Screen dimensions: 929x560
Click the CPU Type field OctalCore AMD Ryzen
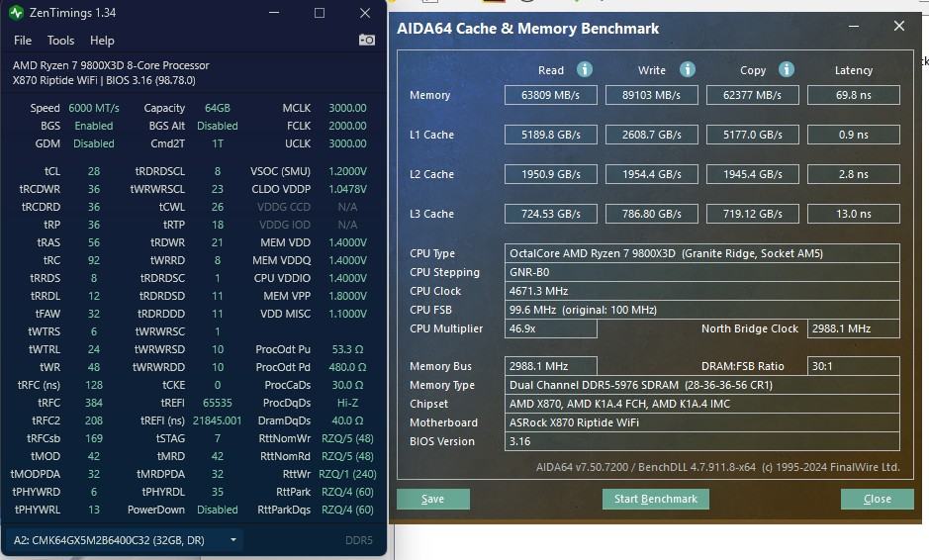[x=702, y=253]
